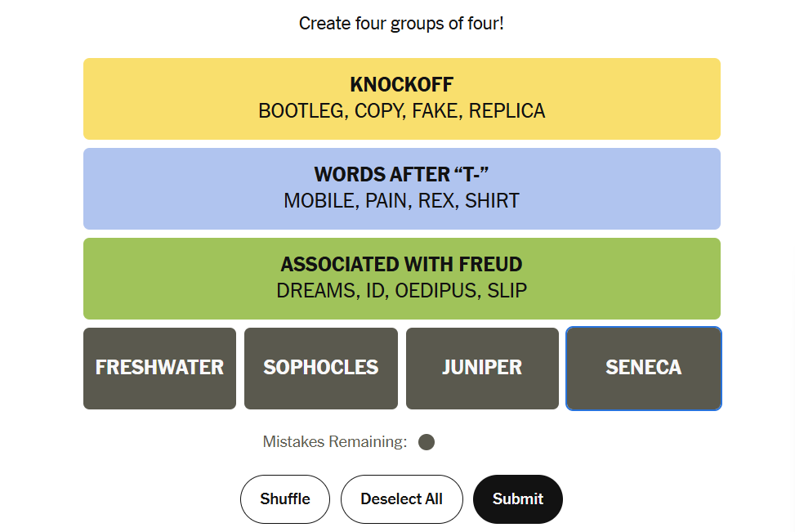795x532 pixels.
Task: Click the blue WORDS AFTER "T-" banner
Action: pyautogui.click(x=402, y=189)
